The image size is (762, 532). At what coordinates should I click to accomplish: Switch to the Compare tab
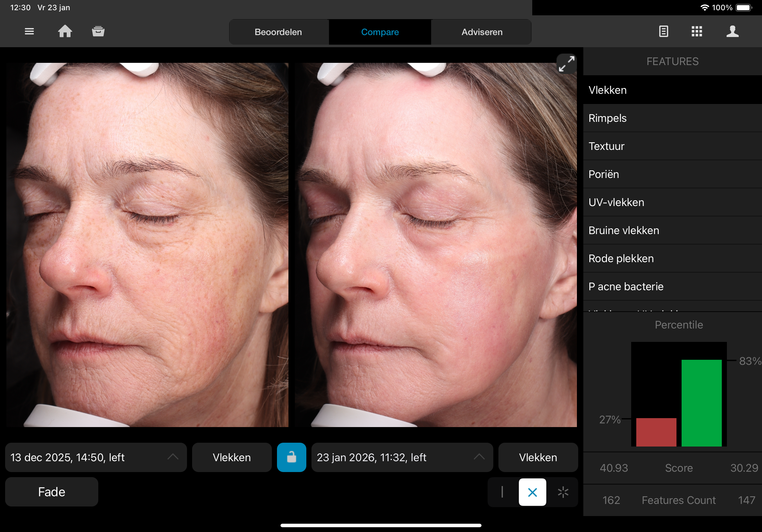[x=380, y=32]
